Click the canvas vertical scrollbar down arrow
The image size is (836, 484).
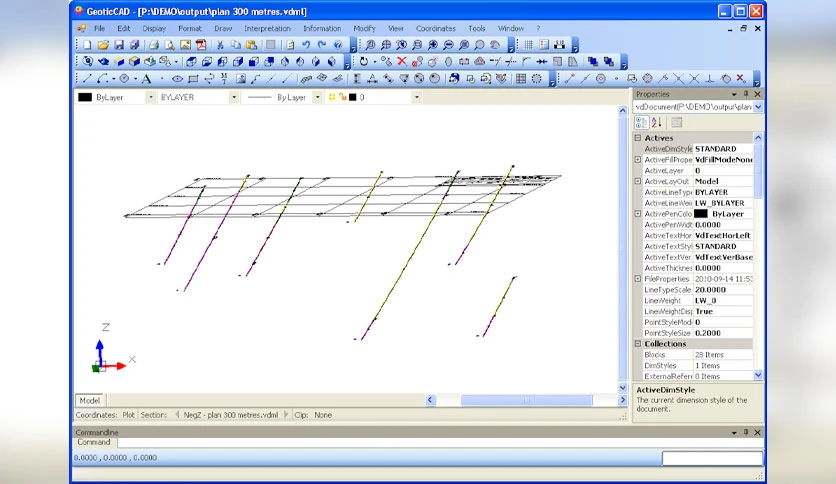[623, 388]
